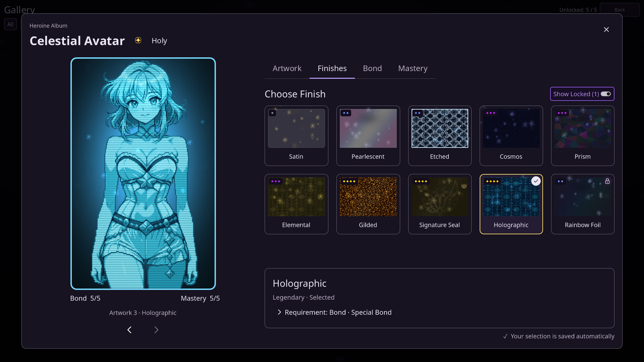Open the Bond tab

[372, 68]
